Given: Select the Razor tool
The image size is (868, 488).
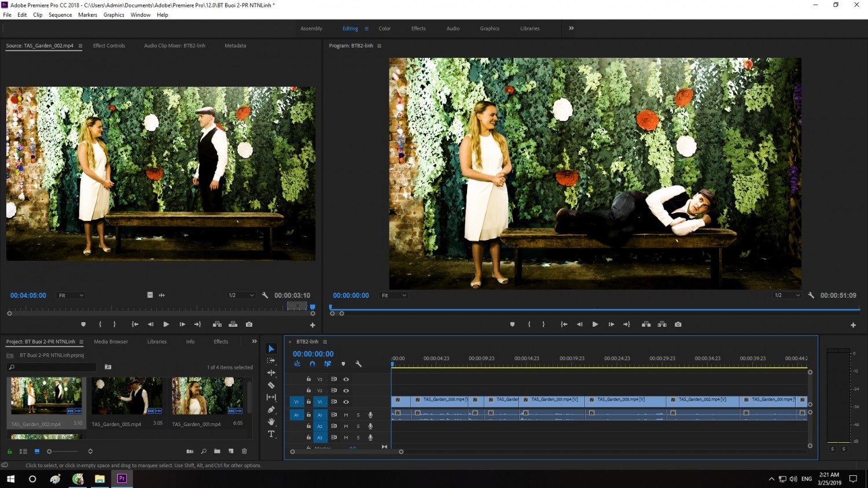Looking at the screenshot, I should [271, 385].
